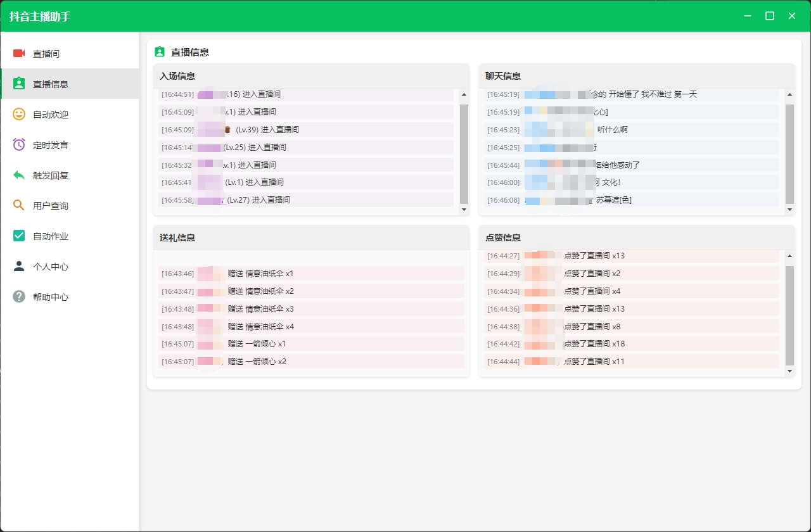Select gift row 一箭倾心 x2
Viewport: 811px width, 532px height.
(311, 362)
